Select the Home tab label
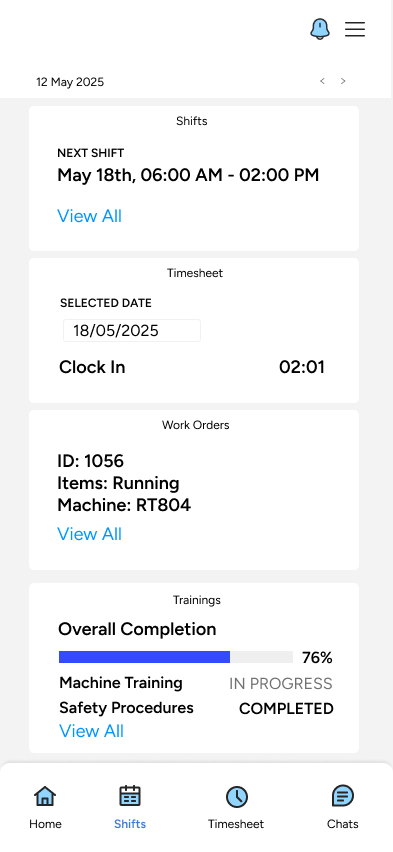This screenshot has width=393, height=852. click(45, 824)
